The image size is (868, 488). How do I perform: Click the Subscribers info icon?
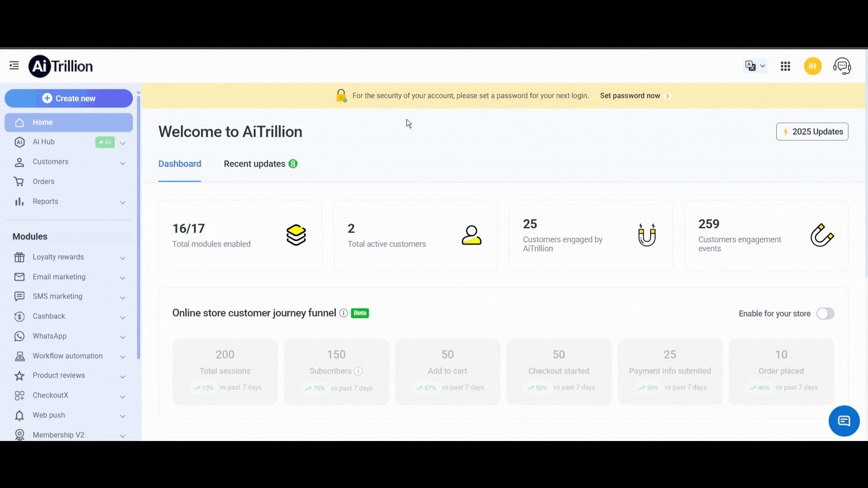(358, 371)
